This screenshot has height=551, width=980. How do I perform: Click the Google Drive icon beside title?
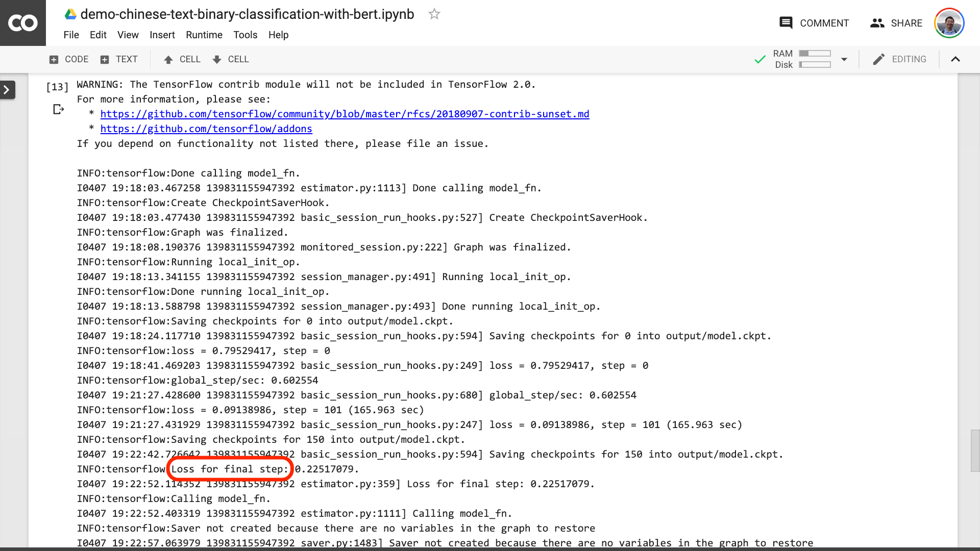pyautogui.click(x=70, y=14)
